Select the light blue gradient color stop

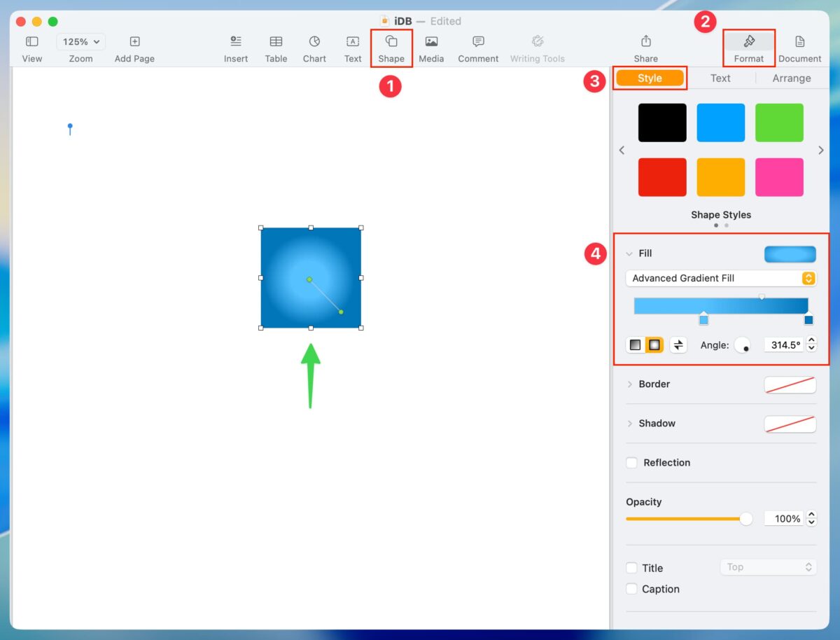[x=703, y=319]
